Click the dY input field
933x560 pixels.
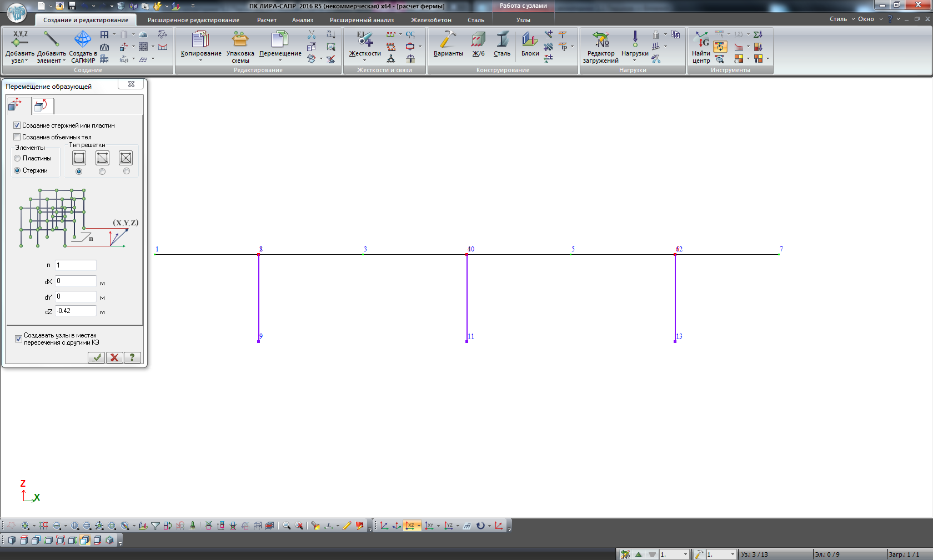pos(76,297)
